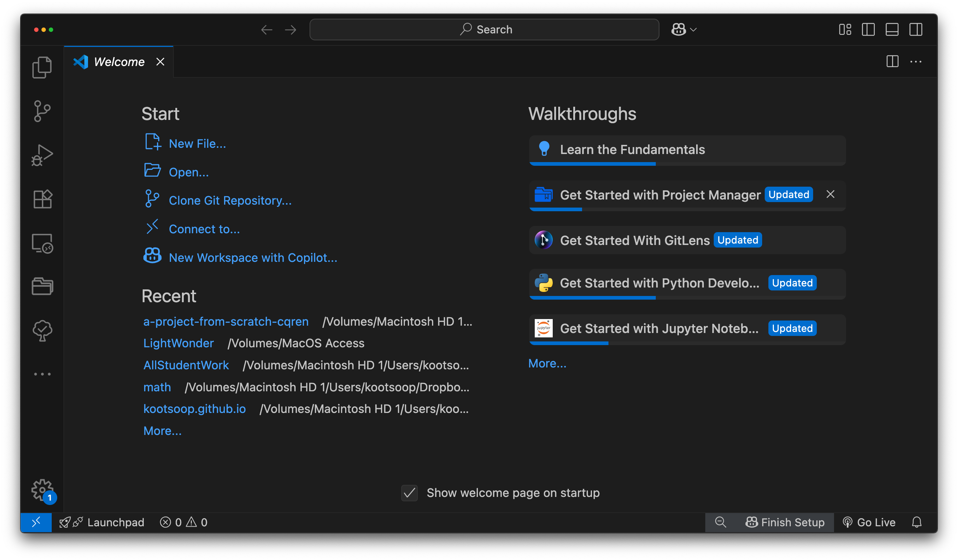Open editor More Actions menu
Image resolution: width=958 pixels, height=560 pixels.
pyautogui.click(x=916, y=62)
